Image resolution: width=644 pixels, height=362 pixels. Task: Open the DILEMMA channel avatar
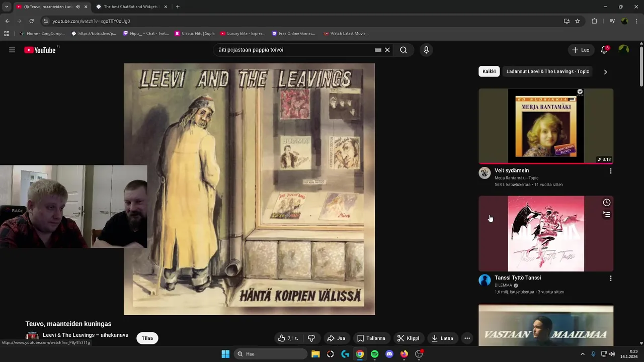click(485, 280)
